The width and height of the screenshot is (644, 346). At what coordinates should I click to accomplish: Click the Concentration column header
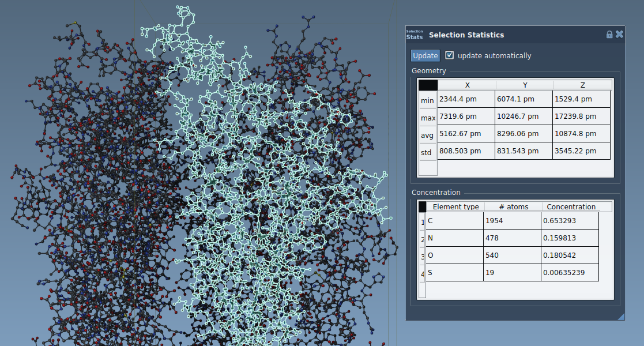click(x=571, y=206)
